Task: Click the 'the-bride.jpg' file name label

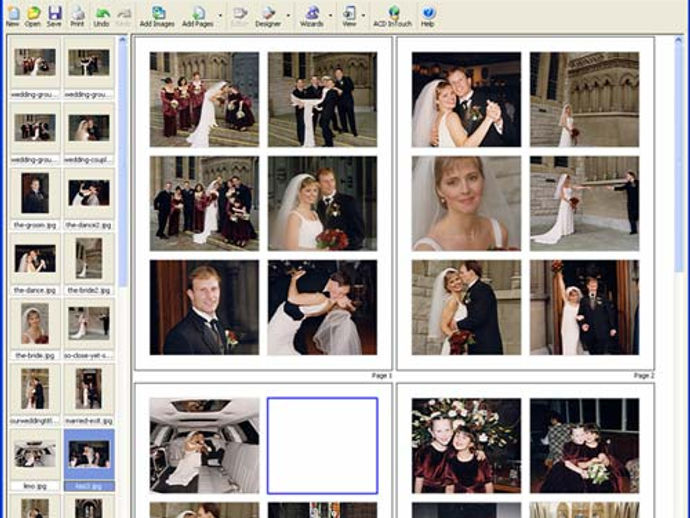Action: [x=35, y=355]
